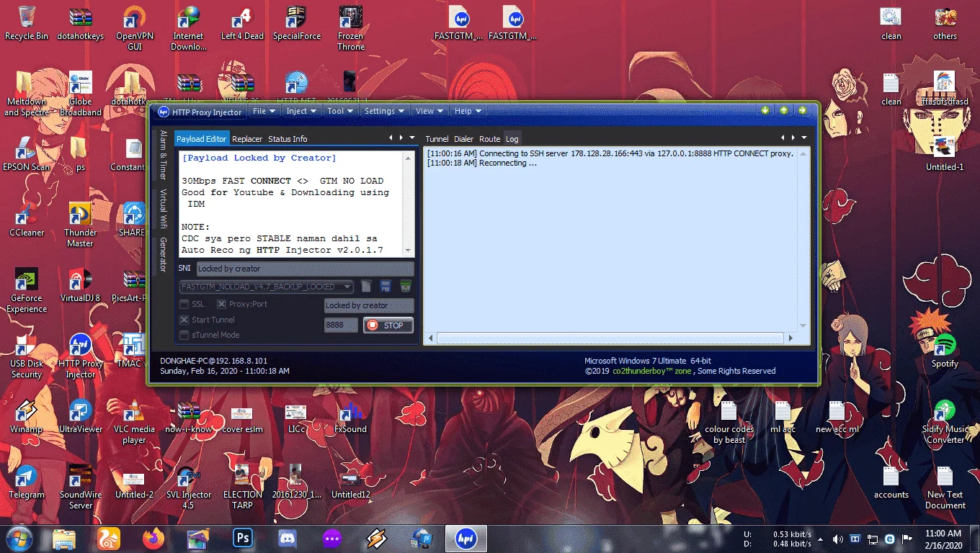Select the VirtualDJ 8 desktop icon
Image resolution: width=980 pixels, height=553 pixels.
[81, 285]
